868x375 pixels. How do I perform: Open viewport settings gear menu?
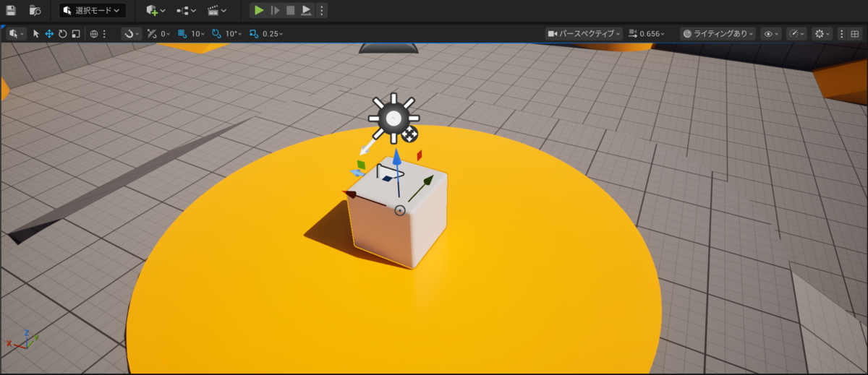[822, 33]
